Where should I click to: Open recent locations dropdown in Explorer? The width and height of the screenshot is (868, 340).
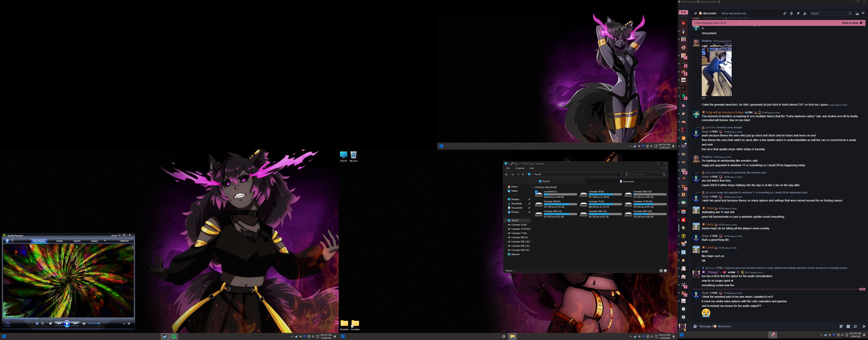click(518, 175)
